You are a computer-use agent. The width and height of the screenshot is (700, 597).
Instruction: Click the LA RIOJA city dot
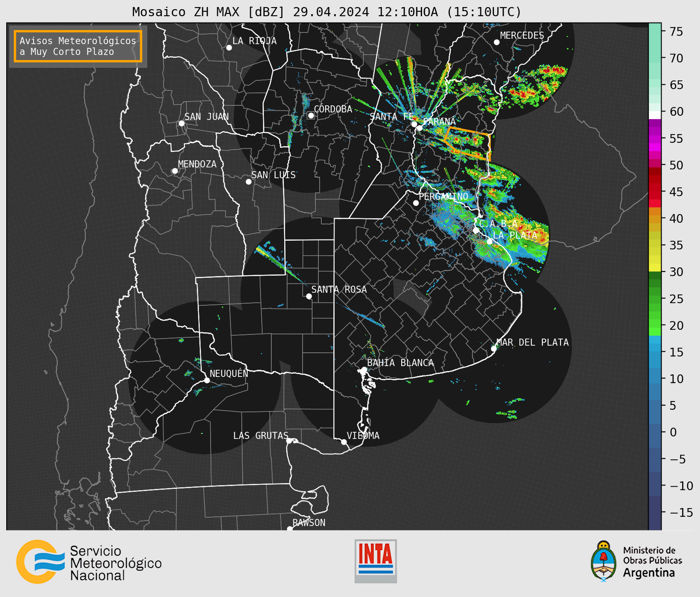point(229,48)
